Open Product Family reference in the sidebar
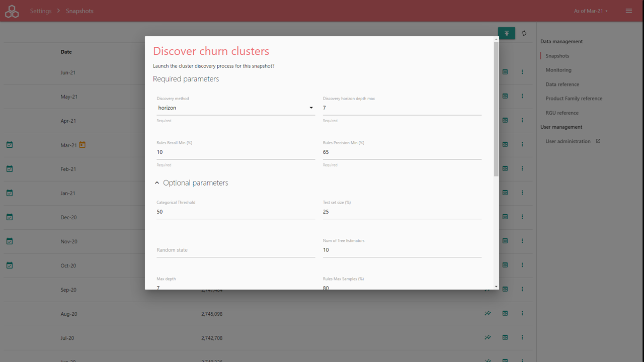The width and height of the screenshot is (644, 362). [574, 99]
